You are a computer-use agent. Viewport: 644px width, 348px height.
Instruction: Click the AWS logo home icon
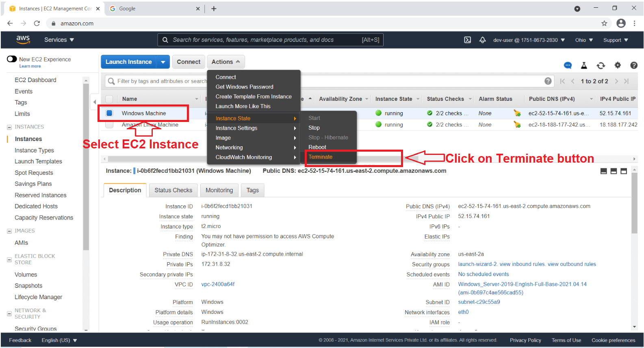[x=23, y=39]
